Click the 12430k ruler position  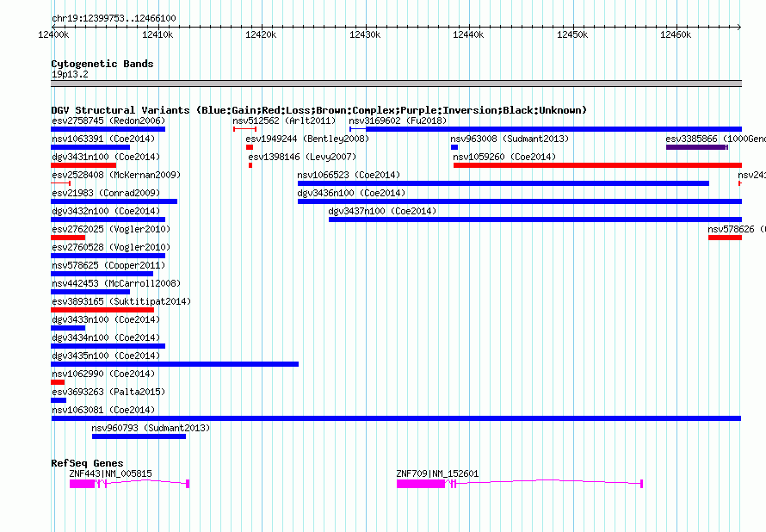coord(365,34)
